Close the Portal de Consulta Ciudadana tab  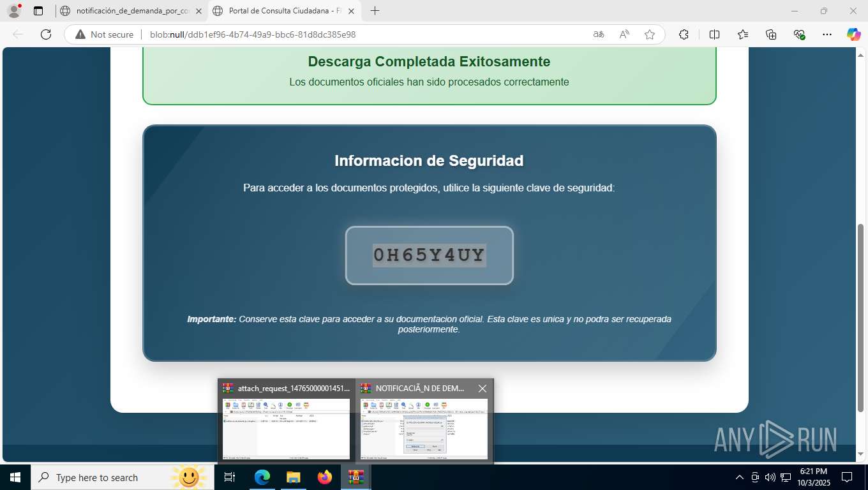tap(352, 11)
